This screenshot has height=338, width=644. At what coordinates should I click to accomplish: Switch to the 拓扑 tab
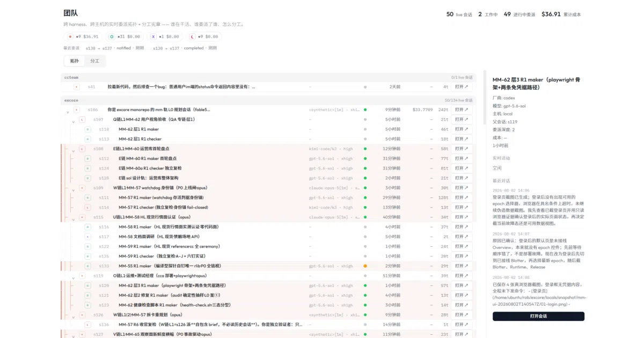tap(75, 61)
